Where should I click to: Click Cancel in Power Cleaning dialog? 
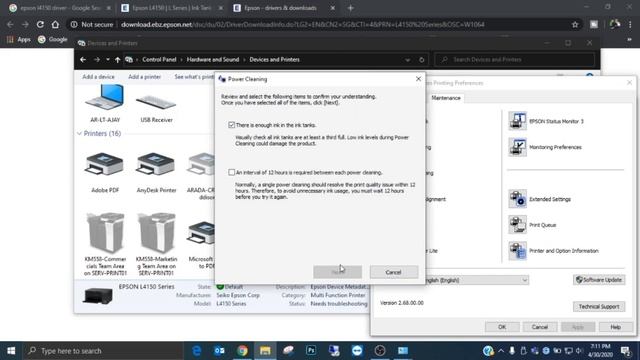click(x=394, y=272)
